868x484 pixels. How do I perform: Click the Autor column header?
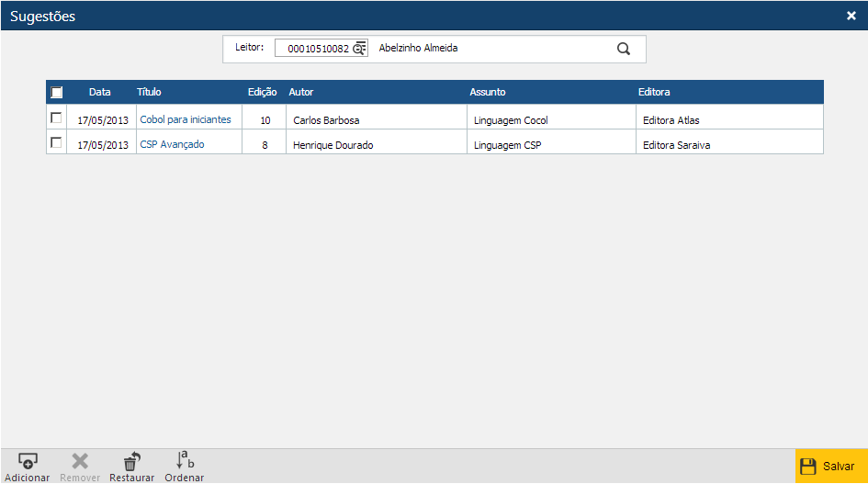coord(301,92)
